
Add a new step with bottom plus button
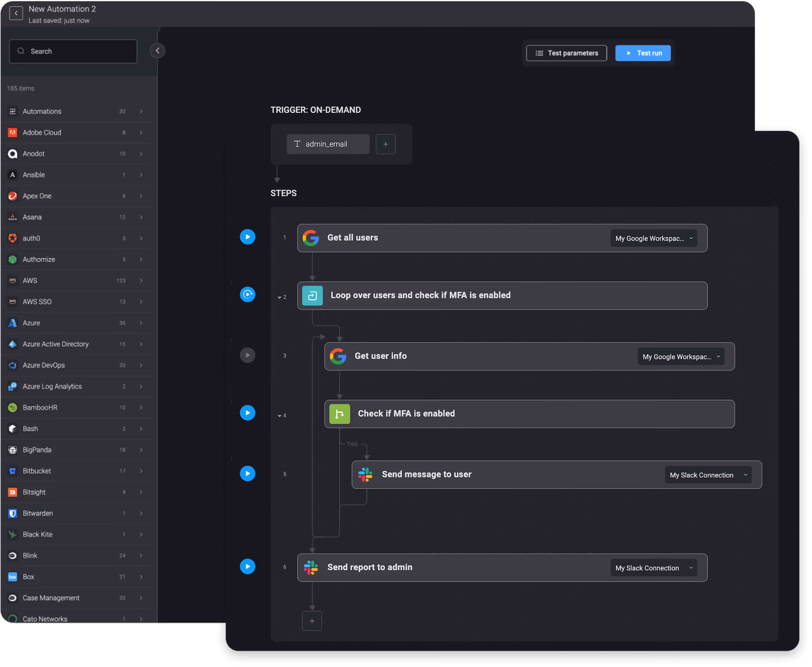pyautogui.click(x=312, y=621)
